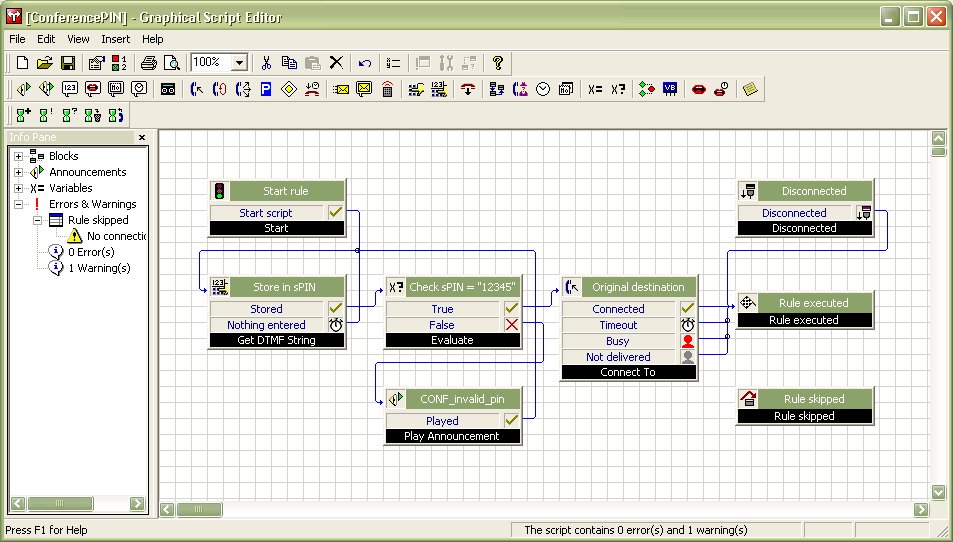Collapse the Errors & Warnings node
The height and width of the screenshot is (542, 953).
point(18,204)
